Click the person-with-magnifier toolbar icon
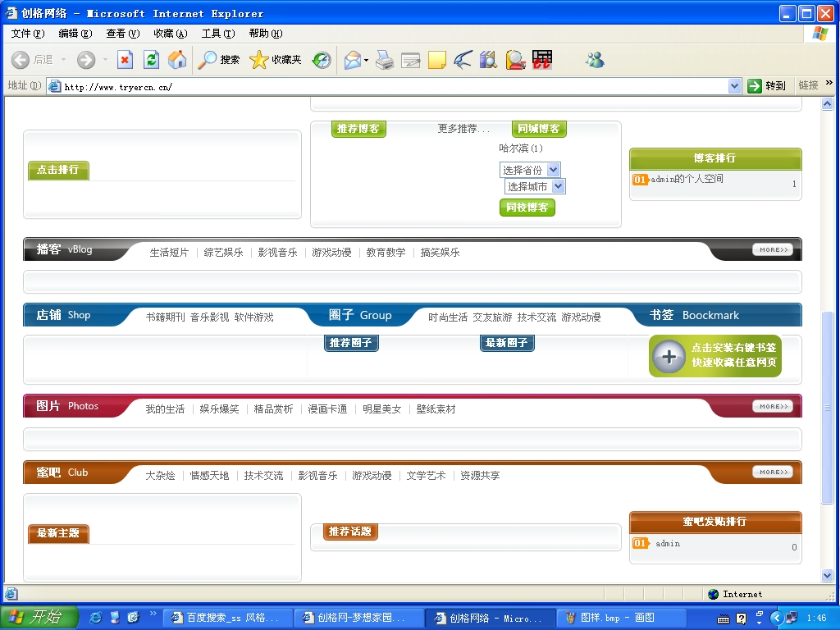840x630 pixels. 515,59
